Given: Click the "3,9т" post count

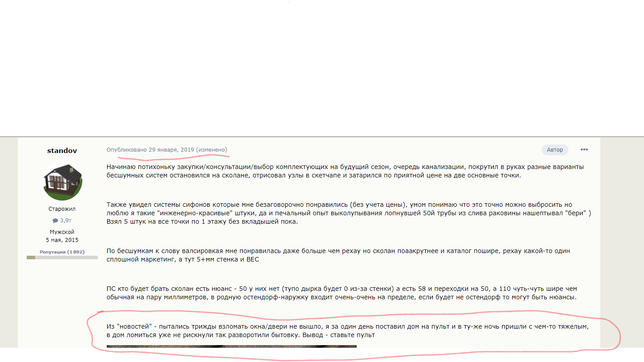Looking at the screenshot, I should pos(66,221).
